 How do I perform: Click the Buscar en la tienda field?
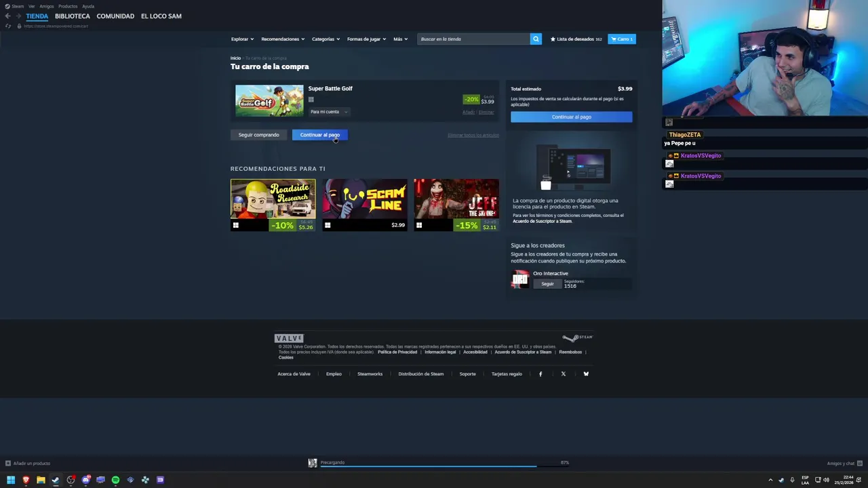click(473, 39)
